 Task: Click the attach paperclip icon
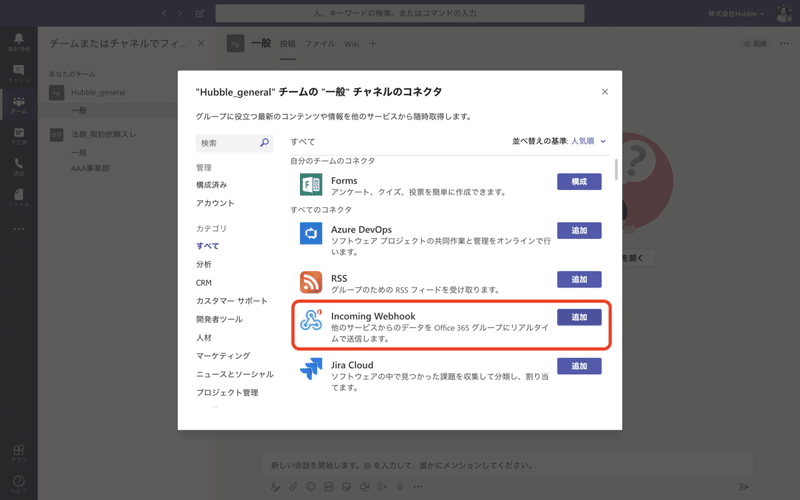[x=293, y=487]
